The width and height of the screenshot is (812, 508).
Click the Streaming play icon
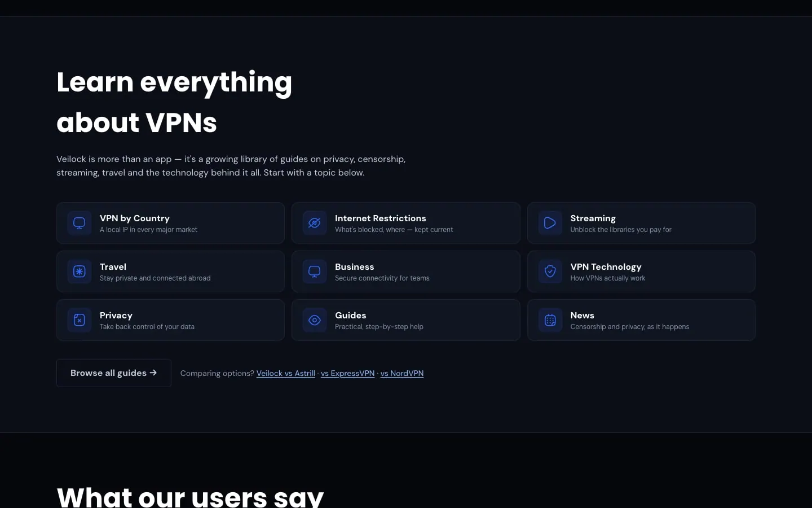(550, 223)
